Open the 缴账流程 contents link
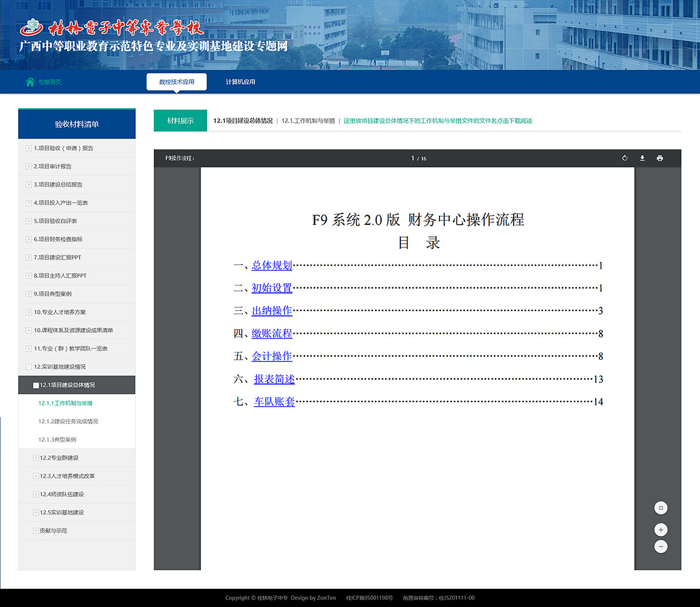Image resolution: width=700 pixels, height=607 pixels. (x=272, y=333)
